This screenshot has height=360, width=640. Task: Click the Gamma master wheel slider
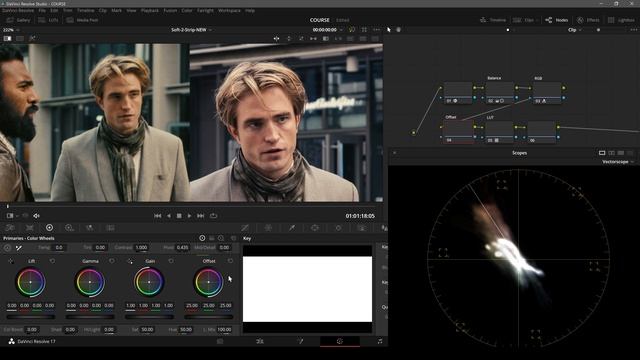(90, 317)
